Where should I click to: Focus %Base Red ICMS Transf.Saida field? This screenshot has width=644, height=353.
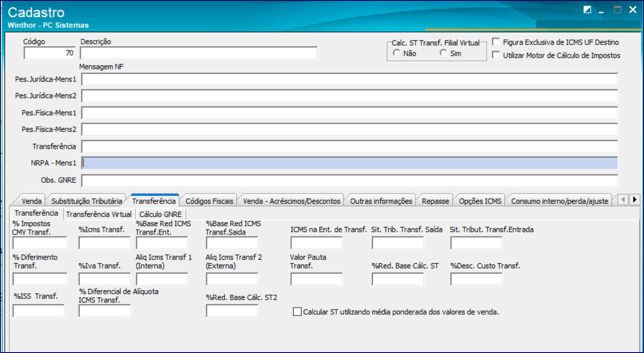[232, 243]
